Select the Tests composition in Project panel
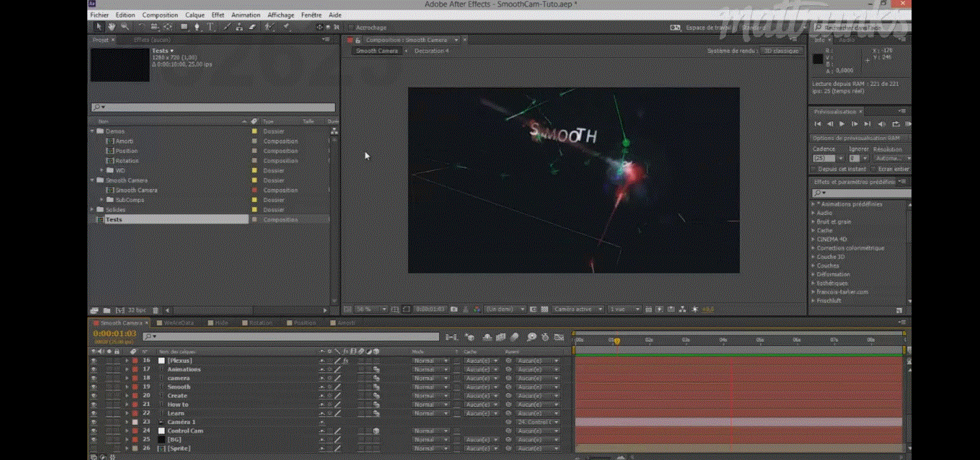This screenshot has width=980, height=460. (114, 220)
